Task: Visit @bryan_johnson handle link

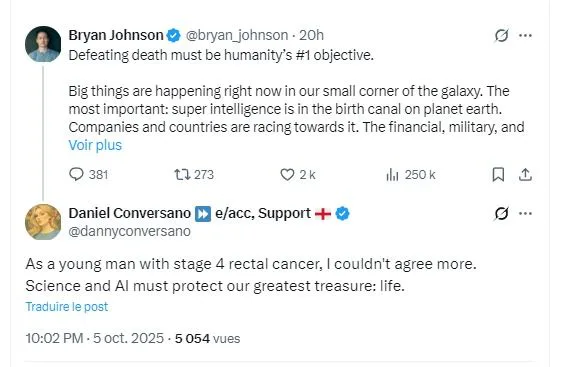Action: click(237, 36)
